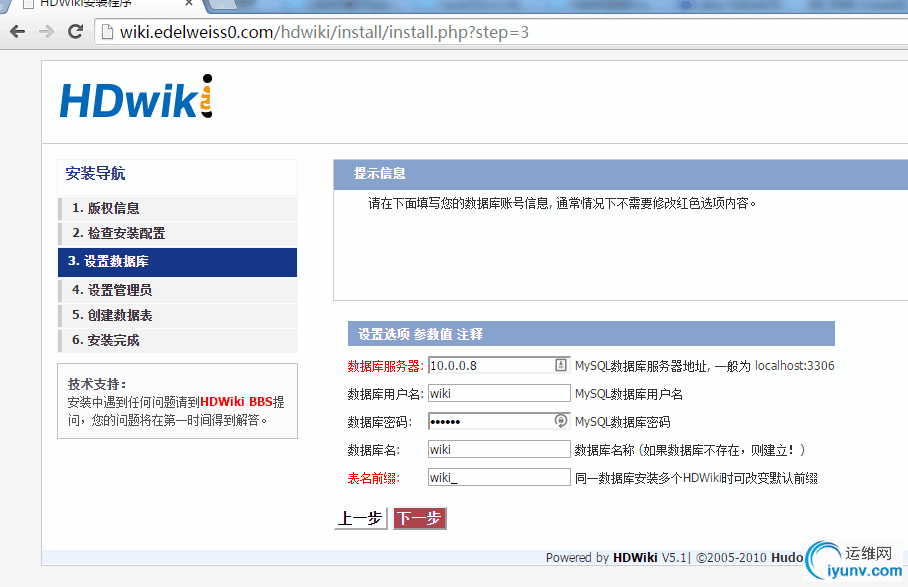Image resolution: width=908 pixels, height=587 pixels.
Task: Click Powered by HDWiki V5.1 footer text
Action: pos(616,557)
